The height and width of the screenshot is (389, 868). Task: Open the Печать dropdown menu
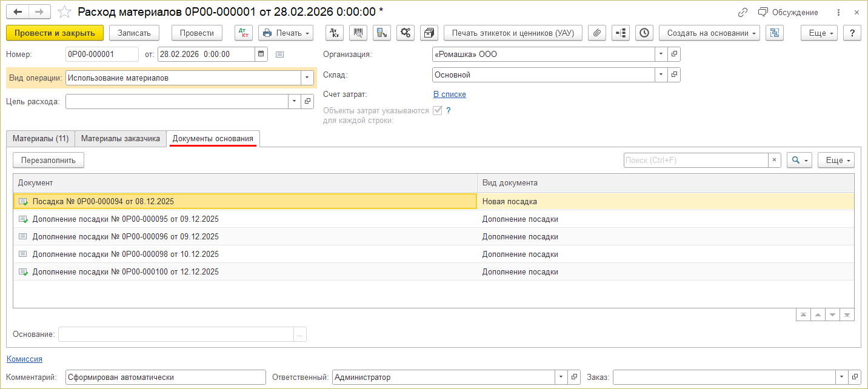(x=285, y=33)
